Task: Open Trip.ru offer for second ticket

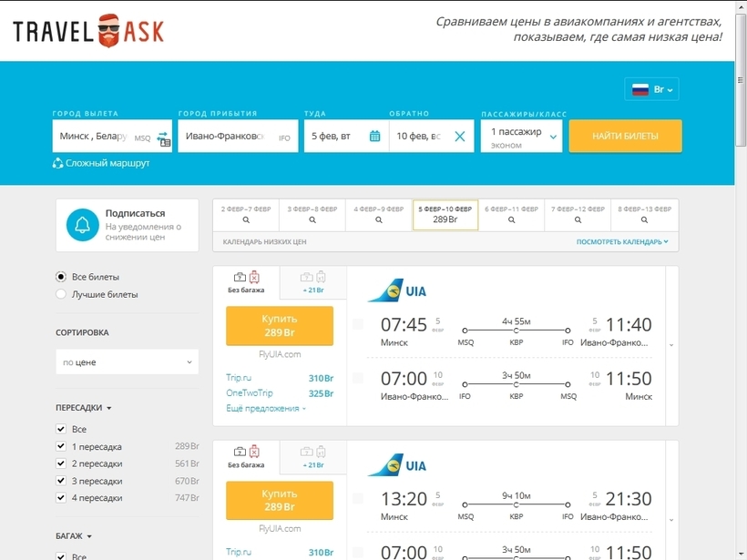Action: click(280, 553)
